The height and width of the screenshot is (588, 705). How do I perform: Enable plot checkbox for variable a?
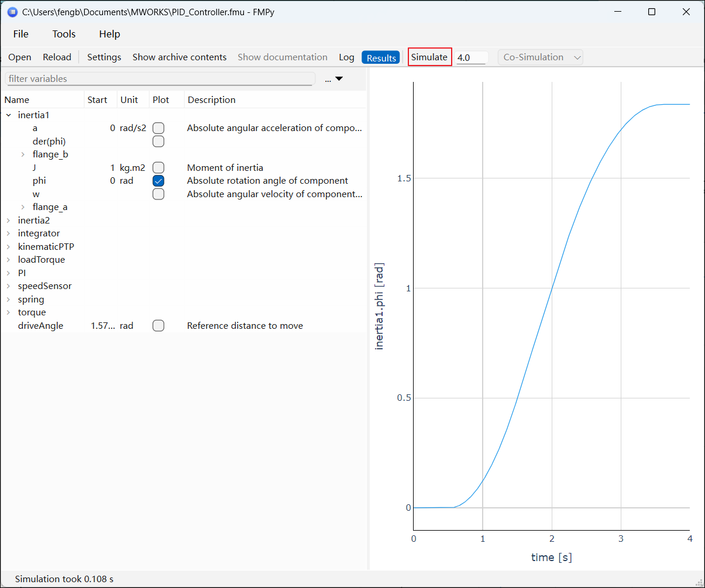(158, 128)
